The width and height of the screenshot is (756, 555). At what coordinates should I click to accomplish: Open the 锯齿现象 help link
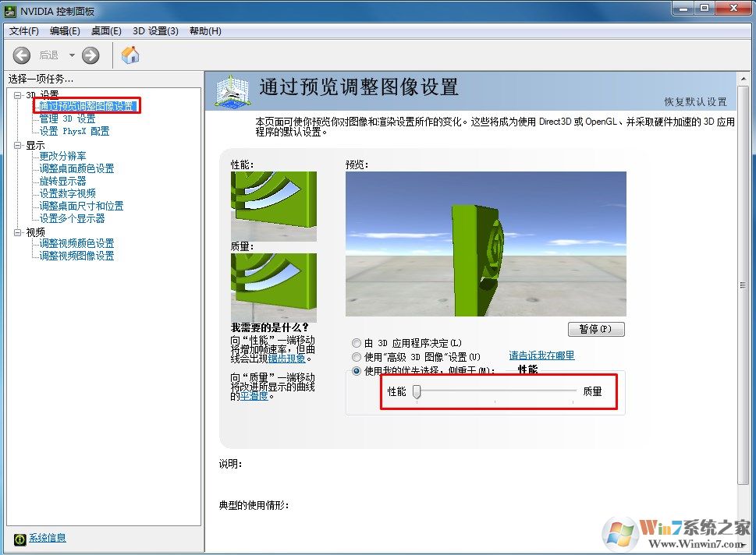point(287,359)
